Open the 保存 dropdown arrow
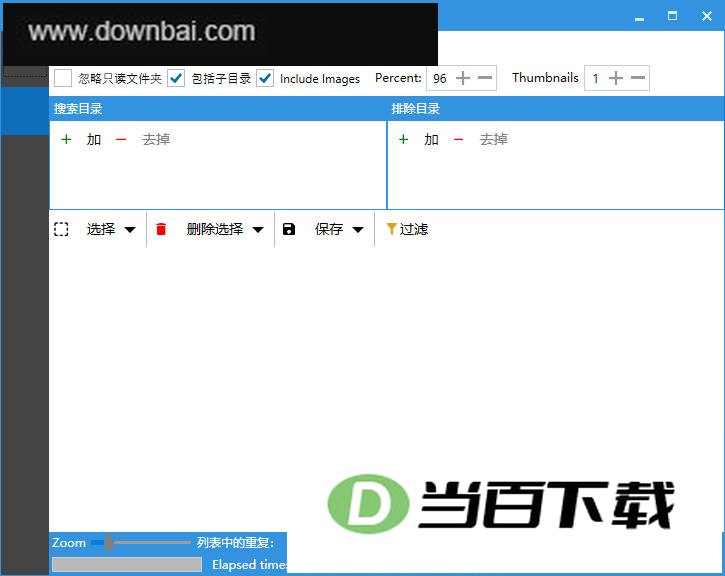This screenshot has width=725, height=576. [x=358, y=230]
